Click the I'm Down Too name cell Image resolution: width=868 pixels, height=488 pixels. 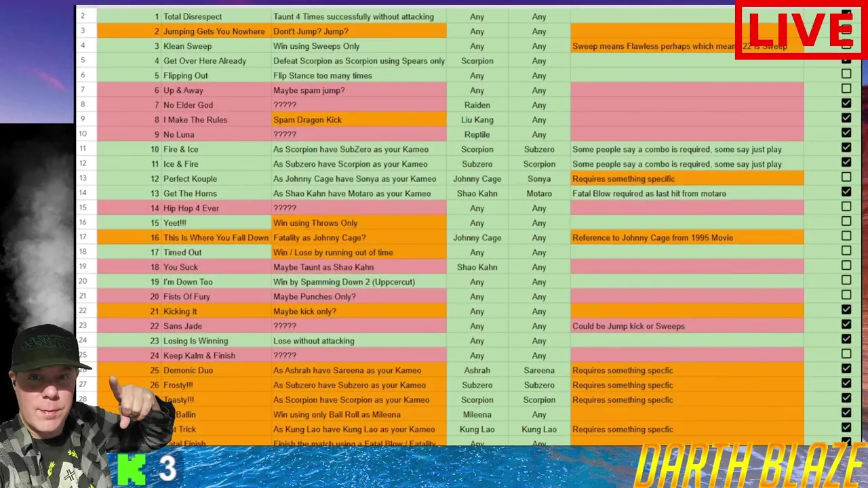(216, 282)
